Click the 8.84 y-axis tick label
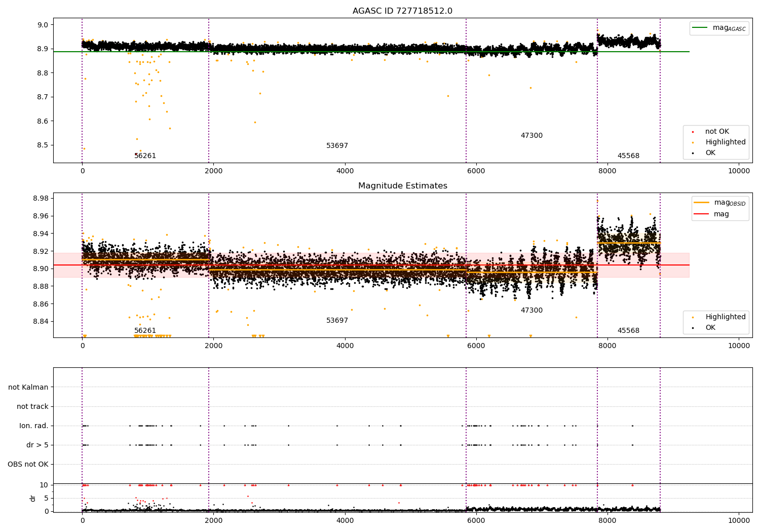The image size is (760, 532). (41, 322)
